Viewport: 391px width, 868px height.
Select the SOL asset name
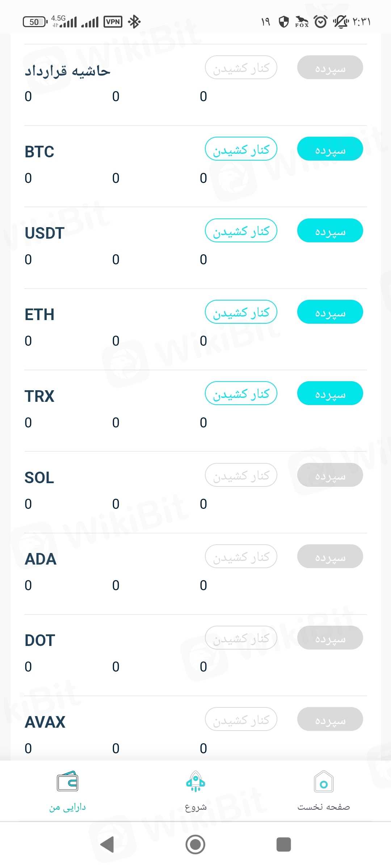click(x=39, y=477)
